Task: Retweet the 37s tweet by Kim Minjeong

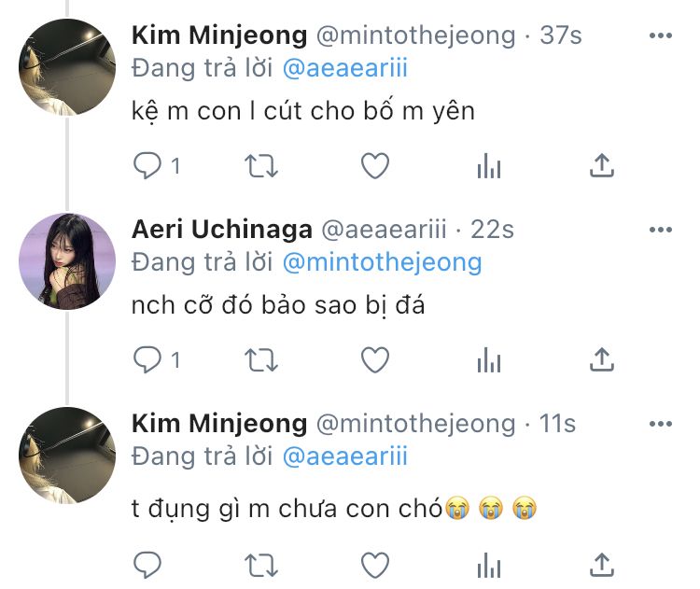Action: (260, 166)
